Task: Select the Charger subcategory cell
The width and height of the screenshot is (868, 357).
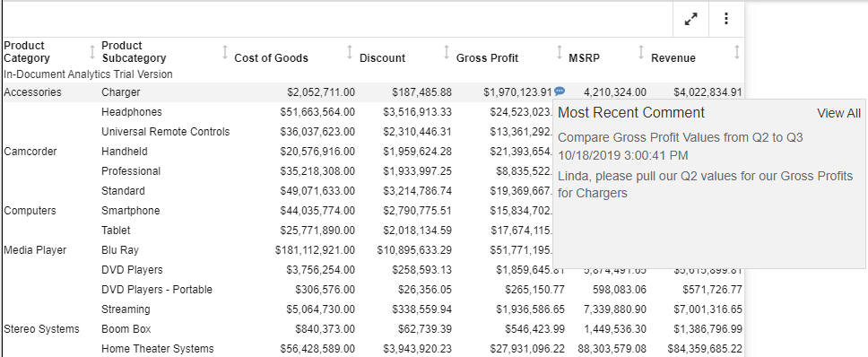Action: pos(121,92)
